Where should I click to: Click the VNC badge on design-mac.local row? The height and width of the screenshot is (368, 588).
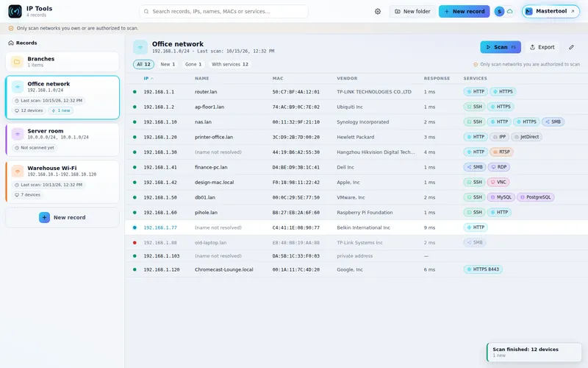point(498,182)
